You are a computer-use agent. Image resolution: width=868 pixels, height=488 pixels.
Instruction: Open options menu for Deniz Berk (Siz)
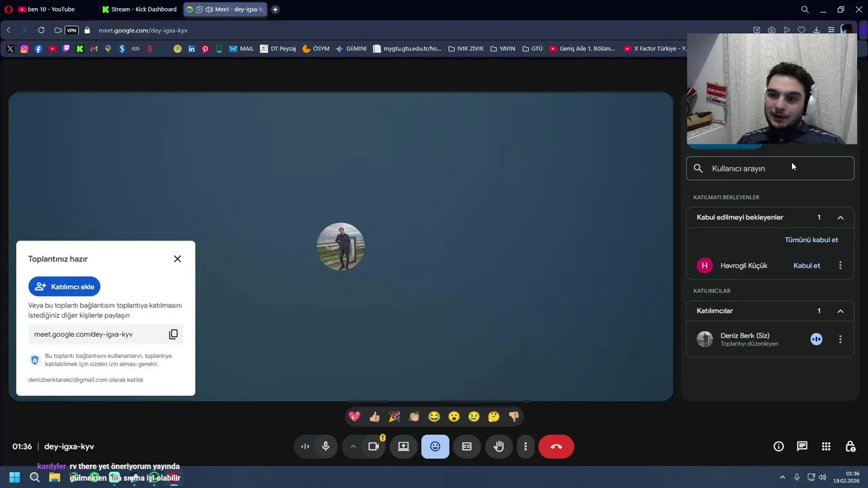point(840,340)
